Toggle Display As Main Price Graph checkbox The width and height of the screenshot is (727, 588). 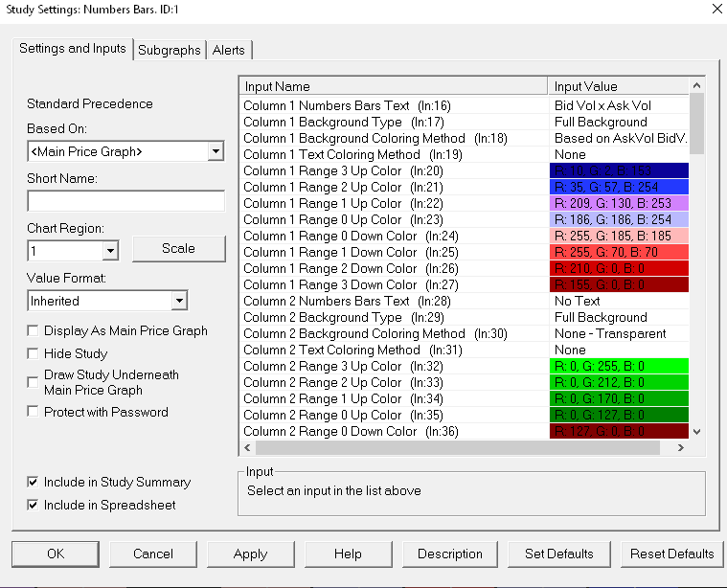34,331
